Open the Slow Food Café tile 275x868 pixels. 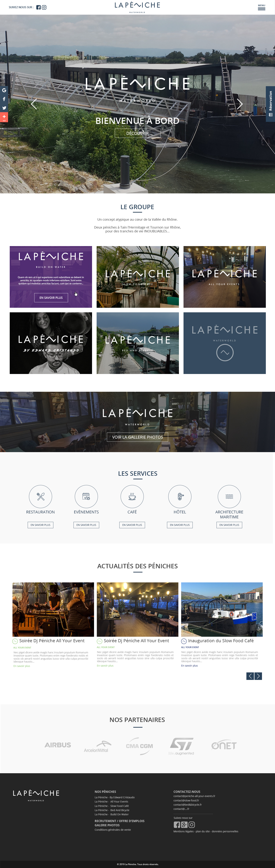point(138,277)
